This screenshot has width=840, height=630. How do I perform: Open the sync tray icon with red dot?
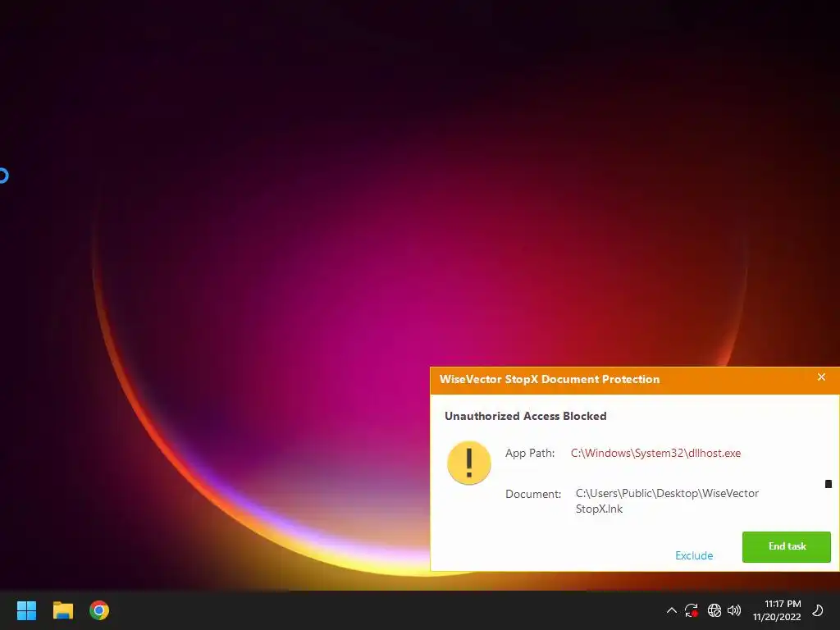tap(691, 610)
